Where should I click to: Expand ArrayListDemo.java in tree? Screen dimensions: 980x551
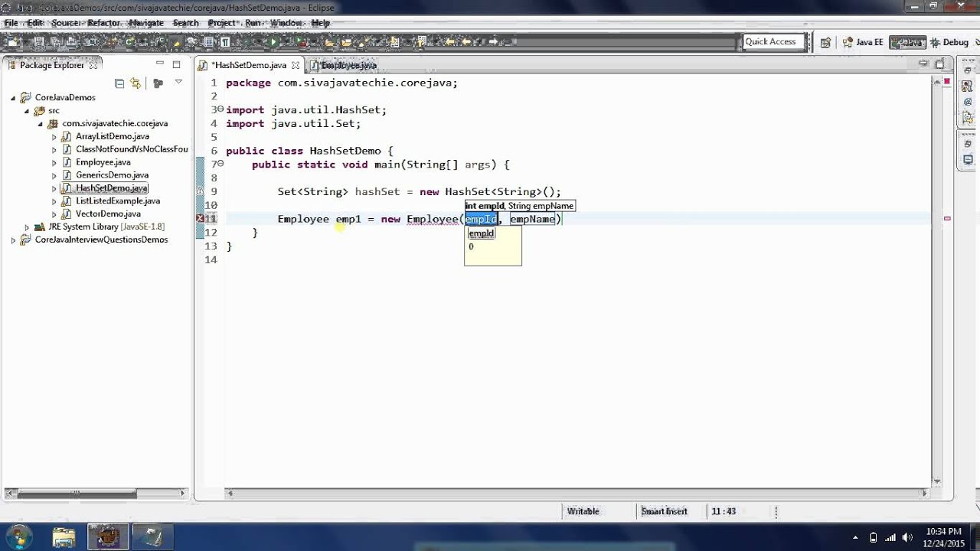pyautogui.click(x=54, y=137)
